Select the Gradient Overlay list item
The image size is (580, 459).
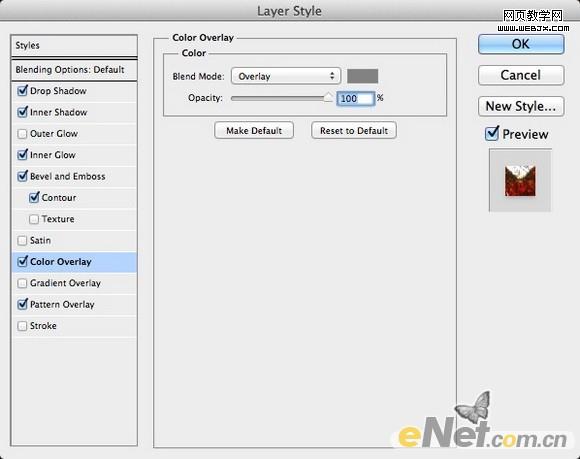pyautogui.click(x=74, y=283)
